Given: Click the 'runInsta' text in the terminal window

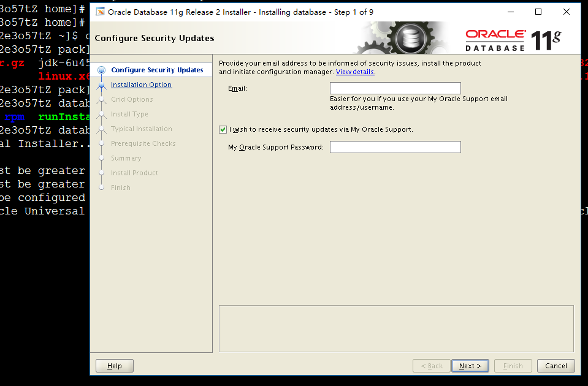Looking at the screenshot, I should pyautogui.click(x=64, y=117).
